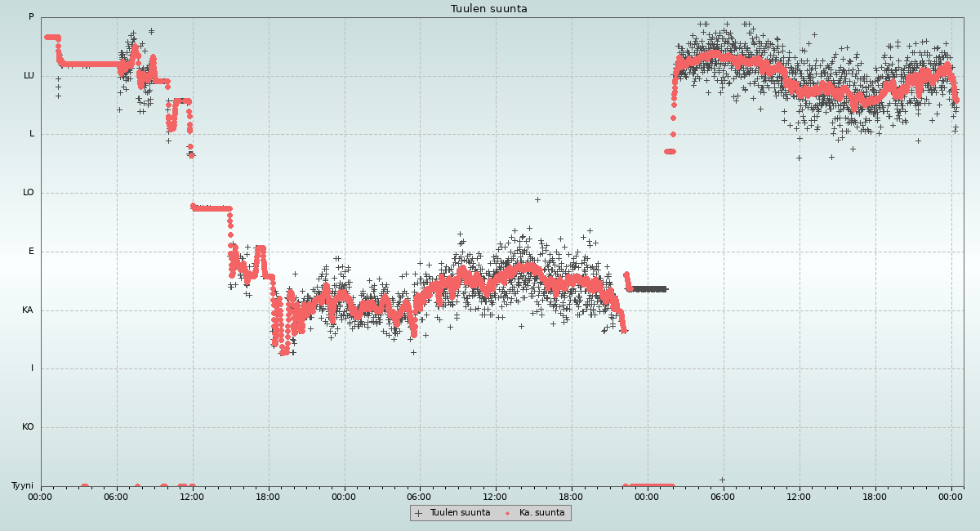Click the leftmost '00:00' x-axis tick label
This screenshot has height=531, width=980.
41,496
